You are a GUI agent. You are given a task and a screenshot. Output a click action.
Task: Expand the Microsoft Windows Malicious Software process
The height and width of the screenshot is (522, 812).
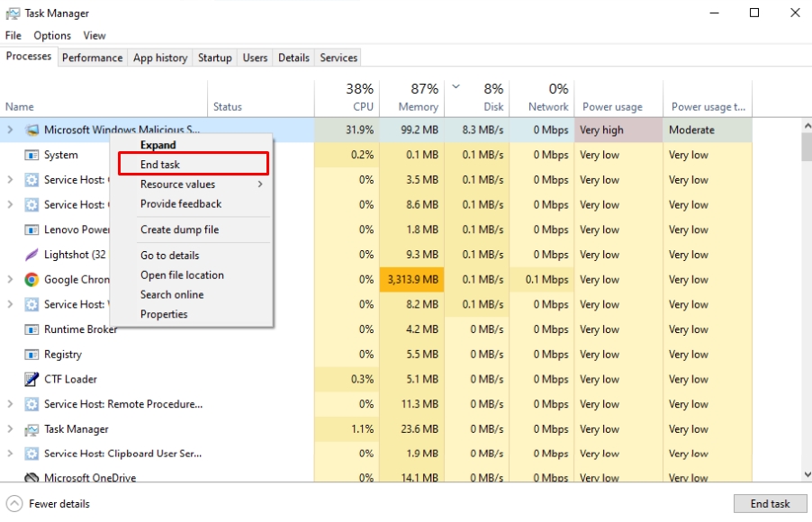[x=10, y=130]
